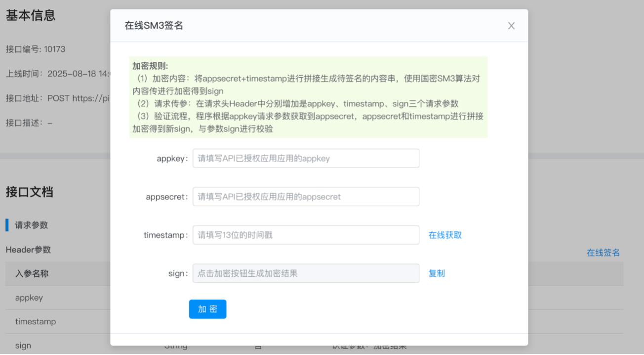Click the 请求参数 section title
Screen dimensions: 644x355
point(32,225)
